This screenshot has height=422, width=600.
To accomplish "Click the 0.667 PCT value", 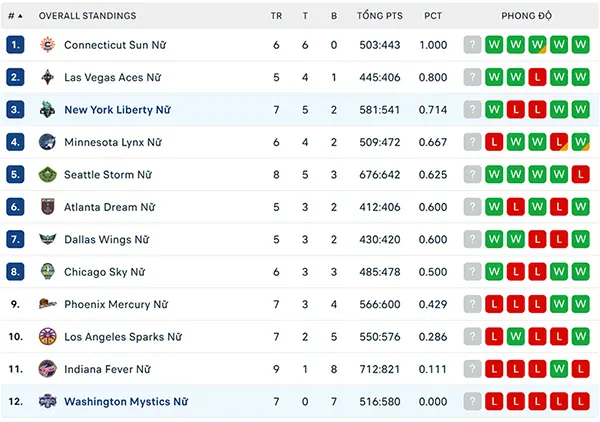I will pos(433,142).
